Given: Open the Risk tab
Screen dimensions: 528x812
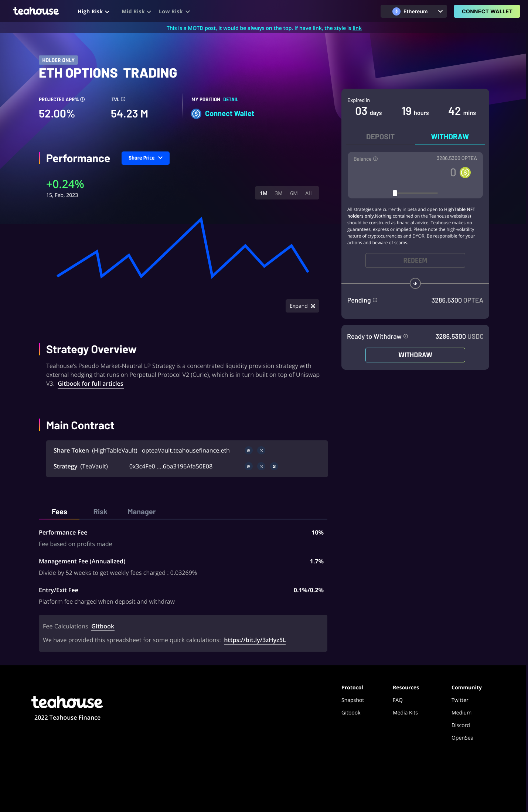Looking at the screenshot, I should point(100,512).
